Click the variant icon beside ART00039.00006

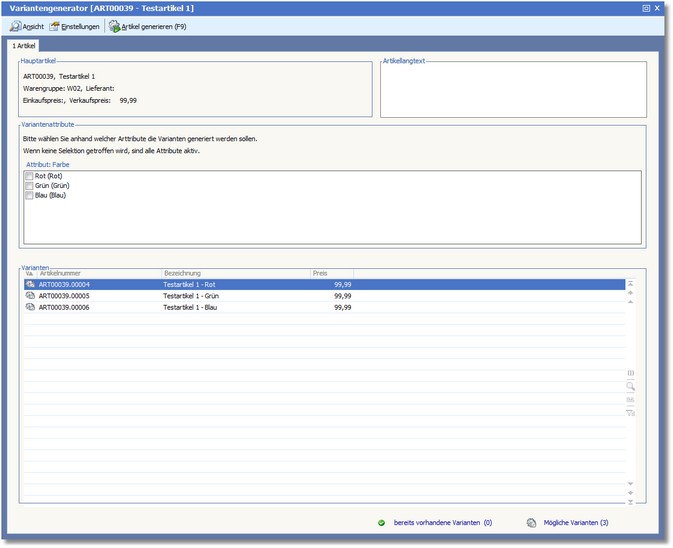30,307
